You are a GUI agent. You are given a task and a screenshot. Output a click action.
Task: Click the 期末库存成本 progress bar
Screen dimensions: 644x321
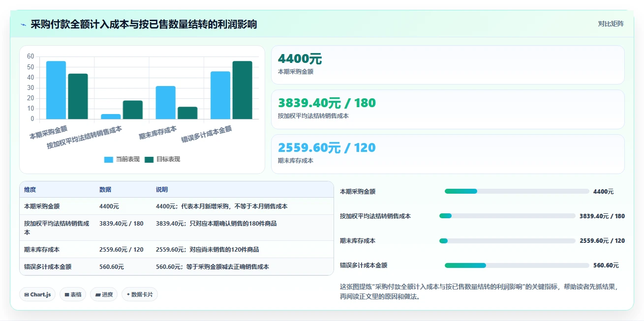point(507,241)
